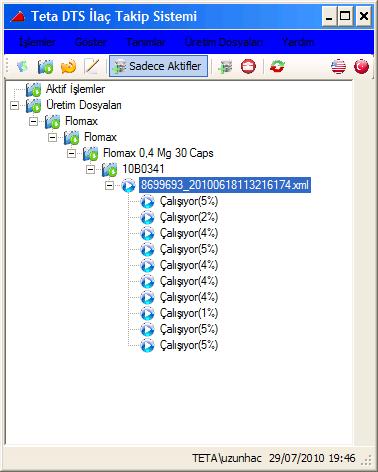Collapse the Üretim Dosyaları node
The image size is (378, 472).
pyautogui.click(x=14, y=105)
